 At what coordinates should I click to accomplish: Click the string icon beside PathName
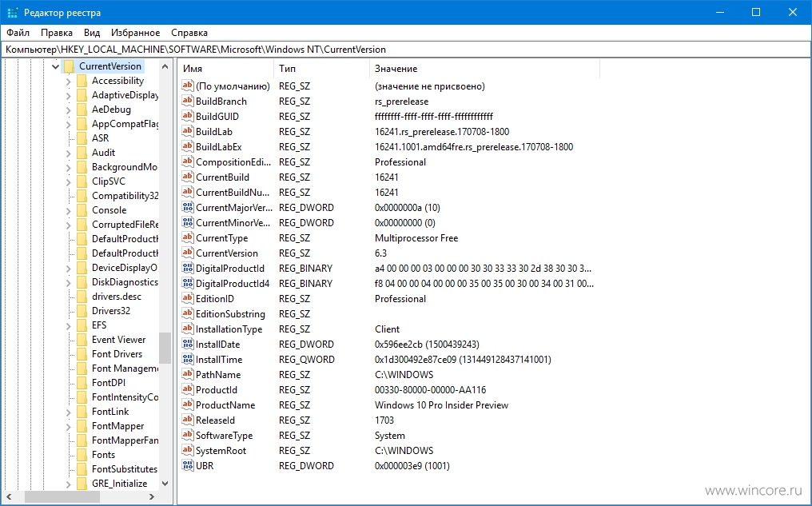[x=188, y=374]
